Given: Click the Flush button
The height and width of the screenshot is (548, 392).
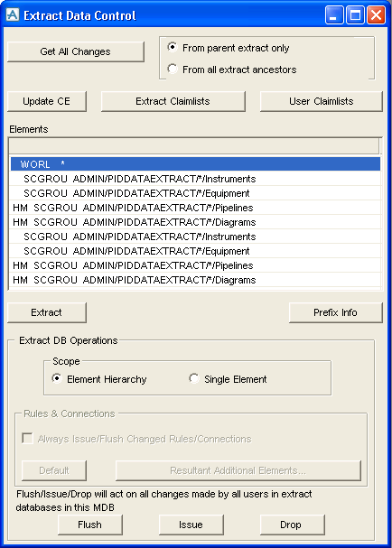Looking at the screenshot, I should (x=89, y=525).
